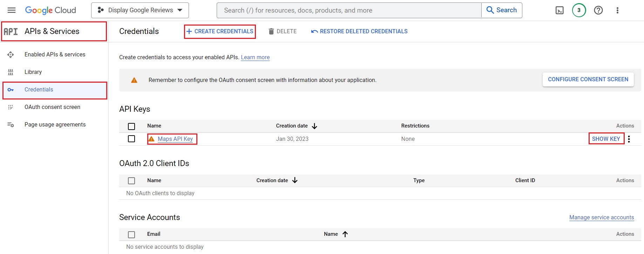Open the top bar three-dot settings menu
This screenshot has height=254, width=644.
[617, 10]
